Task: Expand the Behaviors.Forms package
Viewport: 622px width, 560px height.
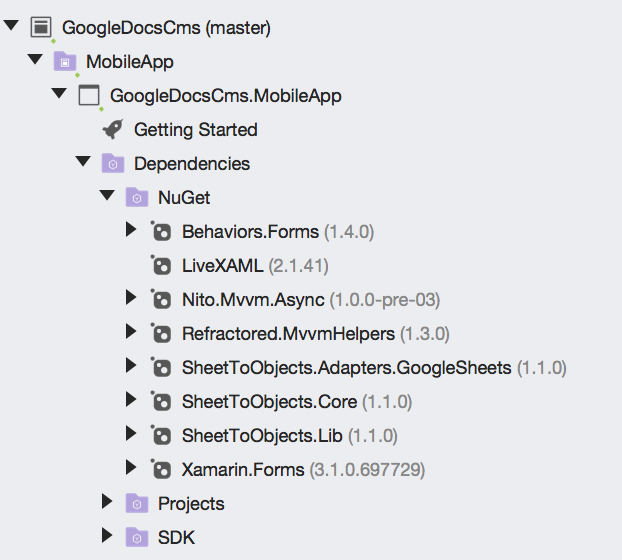Action: pos(131,230)
